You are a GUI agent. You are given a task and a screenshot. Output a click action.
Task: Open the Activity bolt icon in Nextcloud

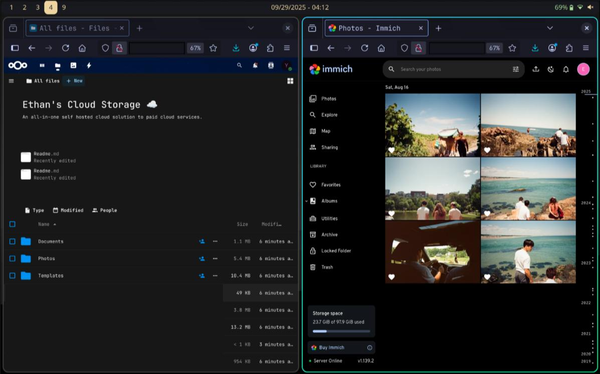(89, 66)
